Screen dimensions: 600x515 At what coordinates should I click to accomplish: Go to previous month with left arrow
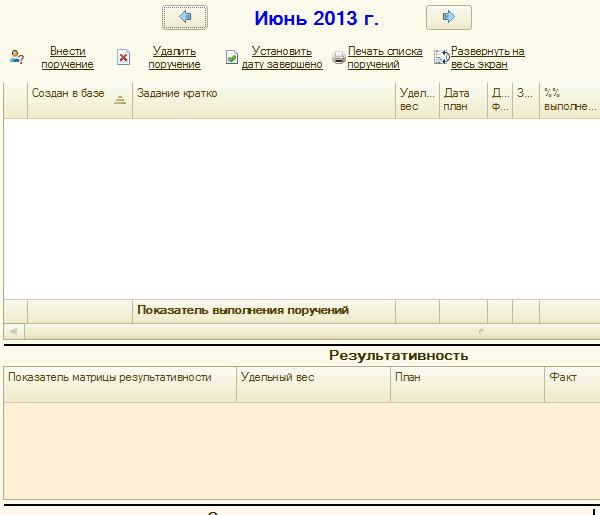click(x=184, y=18)
